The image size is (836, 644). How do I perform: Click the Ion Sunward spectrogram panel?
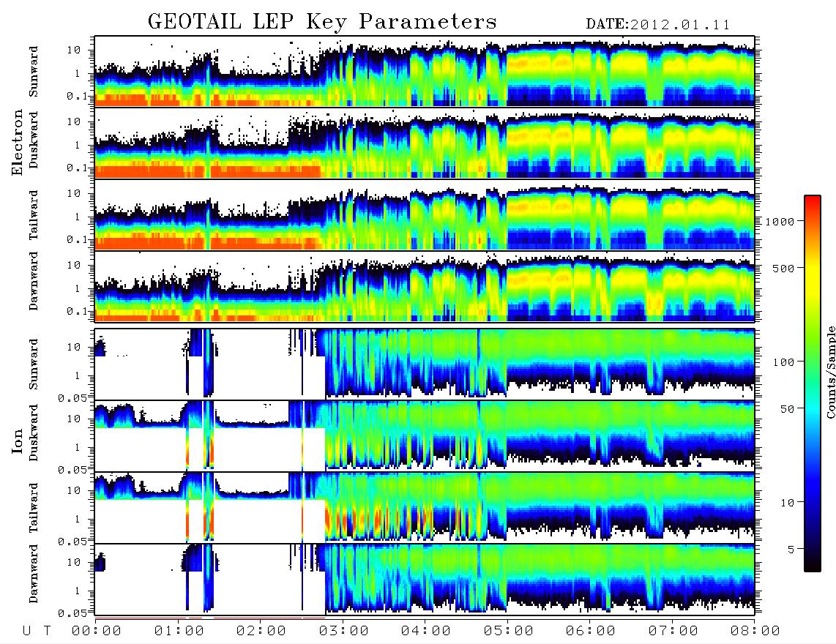[425, 364]
